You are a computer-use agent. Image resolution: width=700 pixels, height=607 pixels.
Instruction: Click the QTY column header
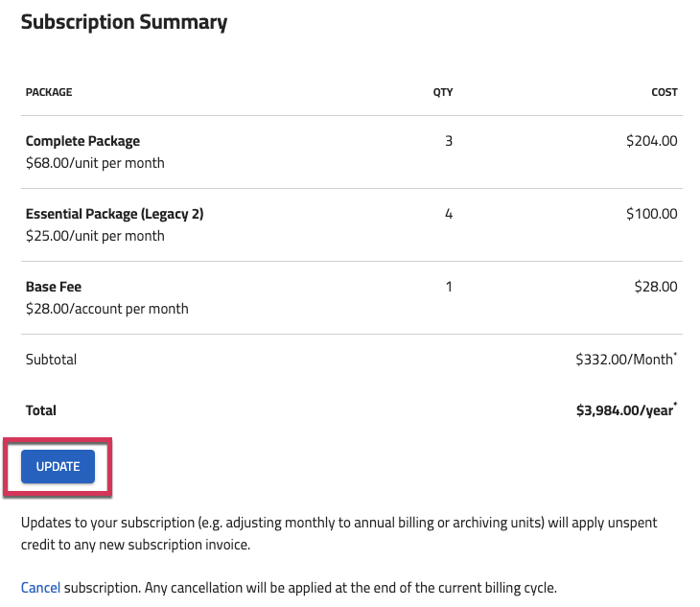point(443,92)
